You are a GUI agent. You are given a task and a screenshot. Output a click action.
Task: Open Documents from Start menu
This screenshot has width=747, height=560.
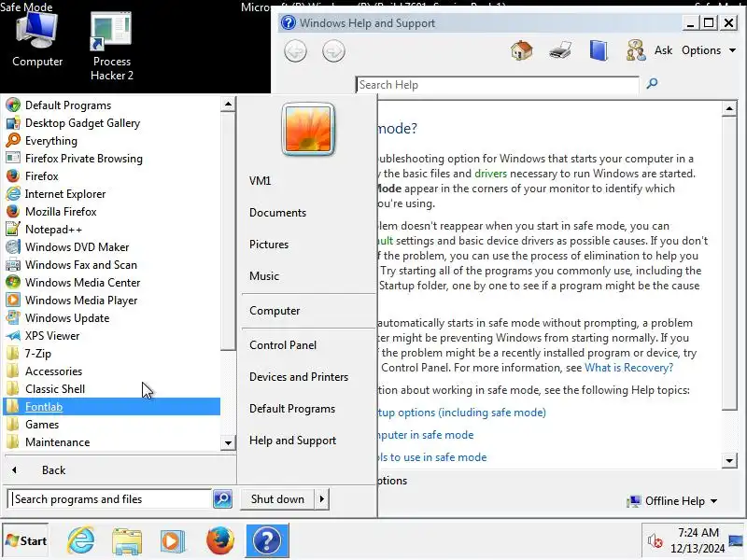click(308, 213)
